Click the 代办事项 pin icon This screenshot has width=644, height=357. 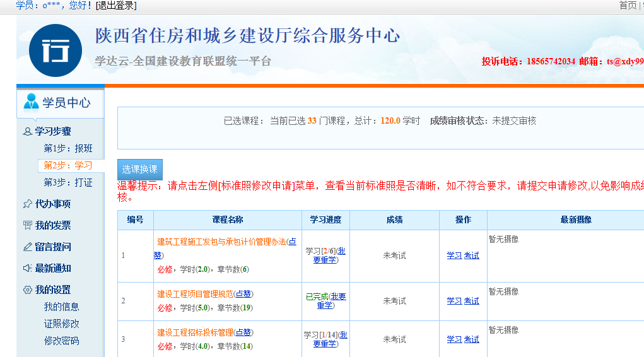coord(27,204)
